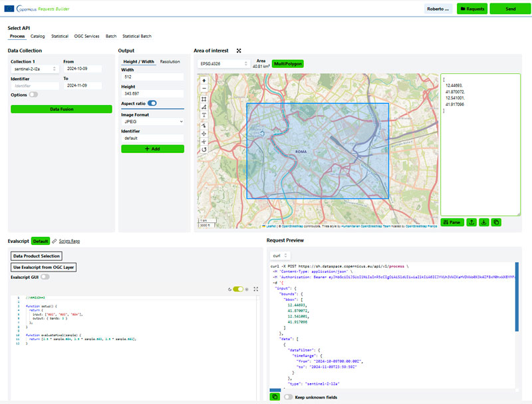Select the draw rectangle tool on map
This screenshot has width=532, height=404.
(204, 99)
